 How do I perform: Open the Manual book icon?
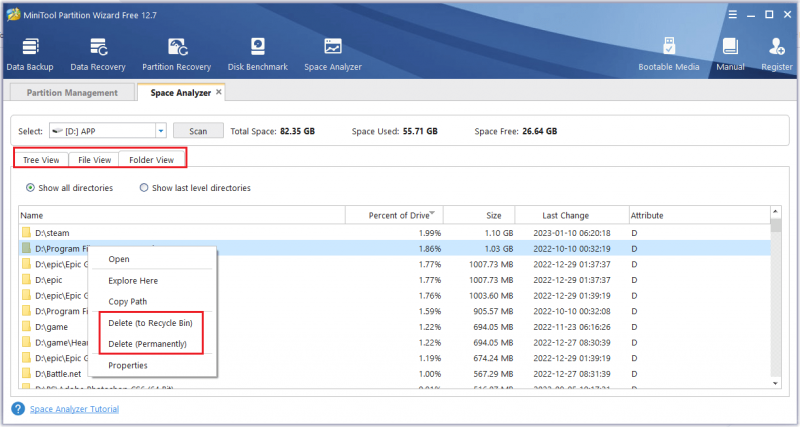(730, 55)
